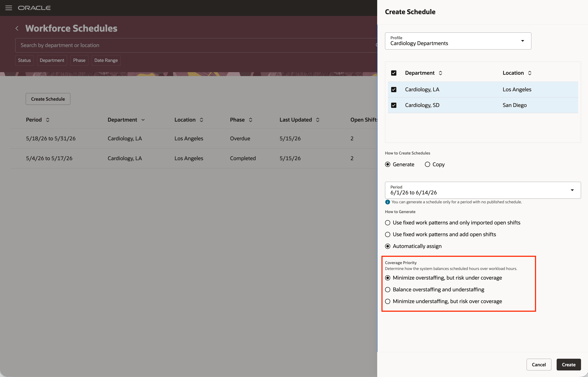Image resolution: width=588 pixels, height=377 pixels.
Task: Uncheck the Cardiology, LA checkbox
Action: [394, 90]
